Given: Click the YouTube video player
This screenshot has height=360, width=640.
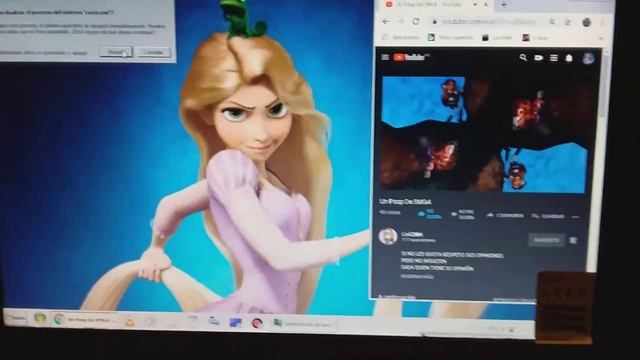Looking at the screenshot, I should (x=483, y=134).
